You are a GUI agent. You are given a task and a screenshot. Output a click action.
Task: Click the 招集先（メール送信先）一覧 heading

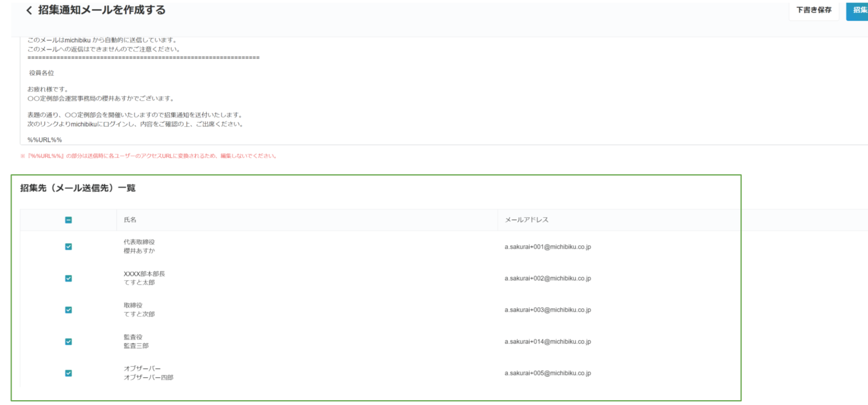(x=78, y=188)
